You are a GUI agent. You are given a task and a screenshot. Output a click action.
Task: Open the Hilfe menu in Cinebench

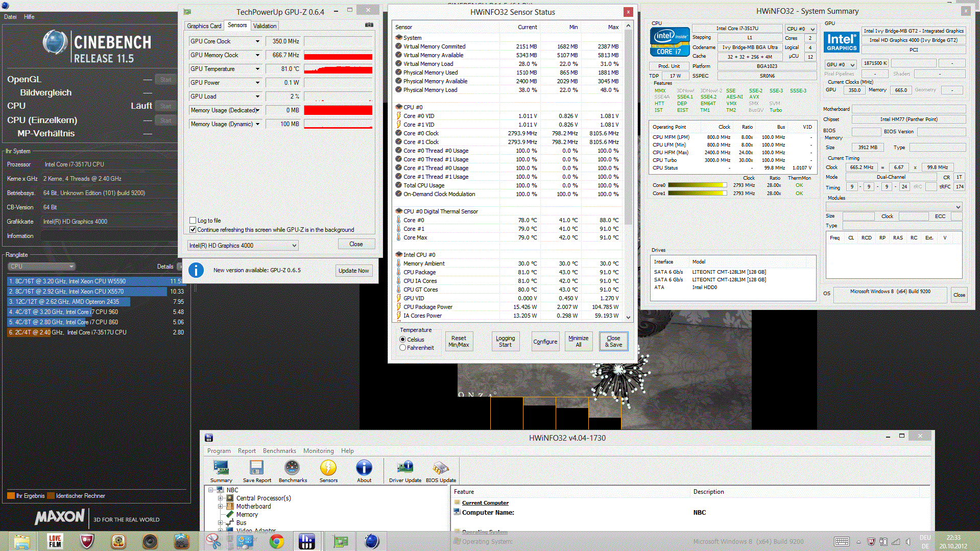(29, 17)
